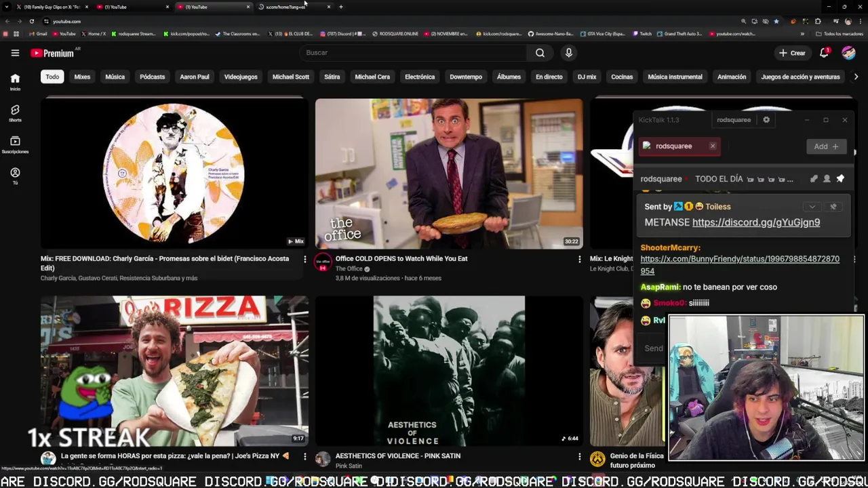Click the Gmail bookmark
Viewport: 868px width, 488px height.
point(39,34)
